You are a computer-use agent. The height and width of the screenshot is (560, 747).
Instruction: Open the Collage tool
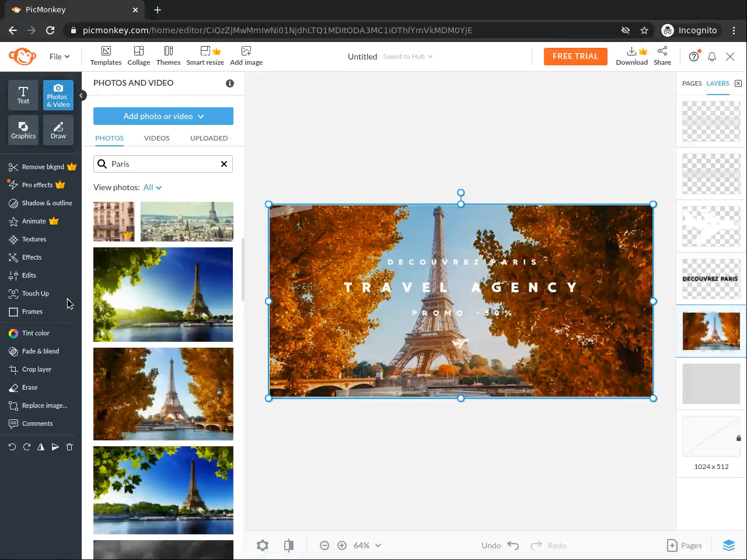(139, 56)
